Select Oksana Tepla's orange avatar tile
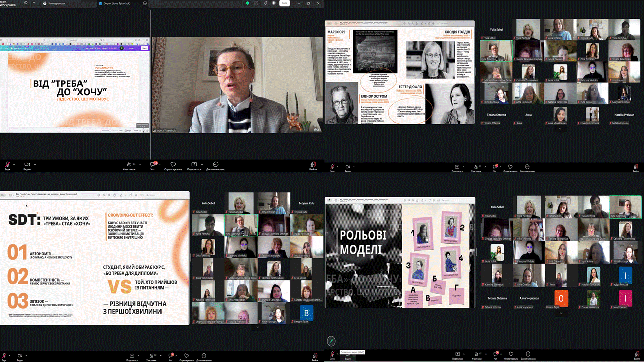The height and width of the screenshot is (362, 644). coord(561,298)
